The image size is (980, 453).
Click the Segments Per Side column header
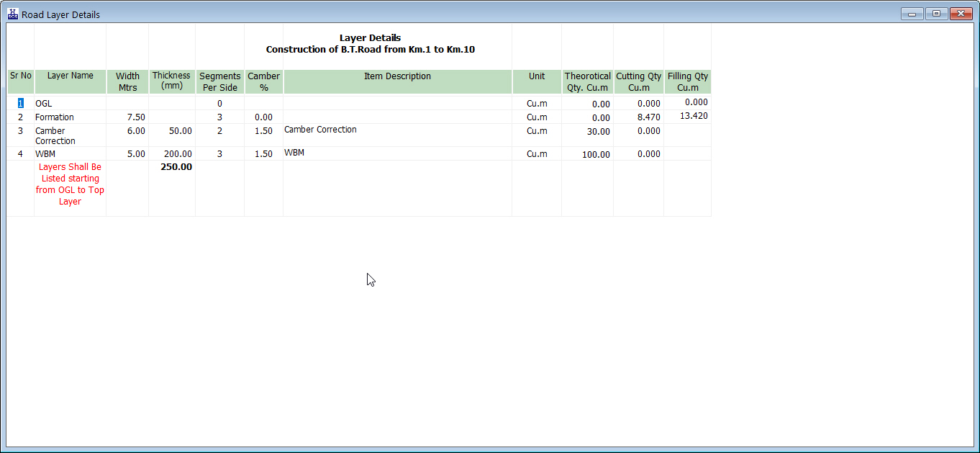(x=219, y=81)
